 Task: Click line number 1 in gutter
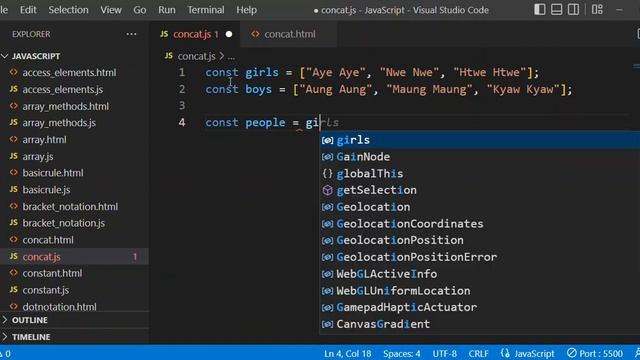pos(182,72)
